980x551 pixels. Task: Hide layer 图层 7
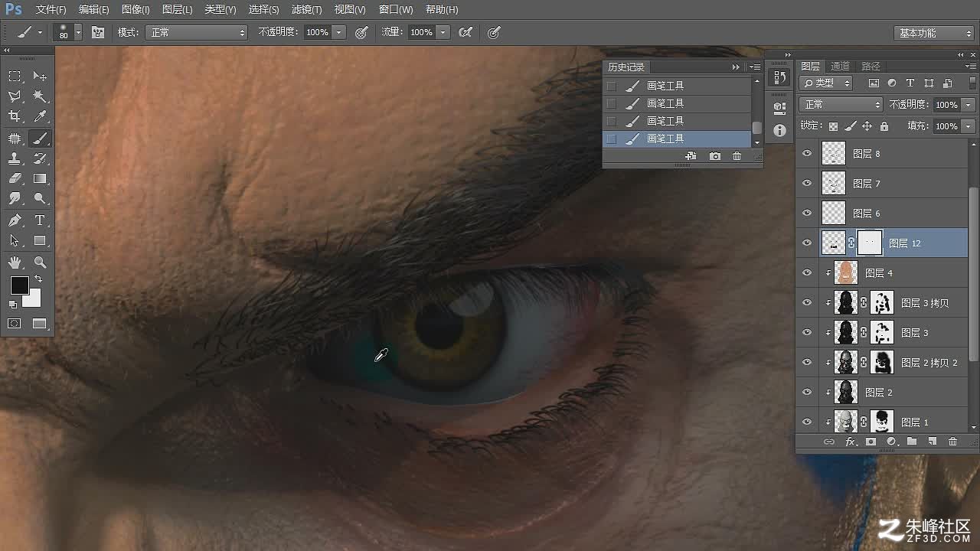click(x=806, y=183)
